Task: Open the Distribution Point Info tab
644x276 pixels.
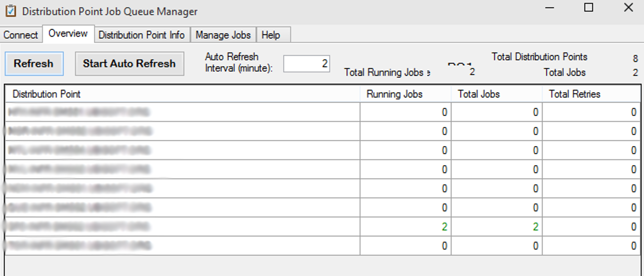Action: click(142, 34)
